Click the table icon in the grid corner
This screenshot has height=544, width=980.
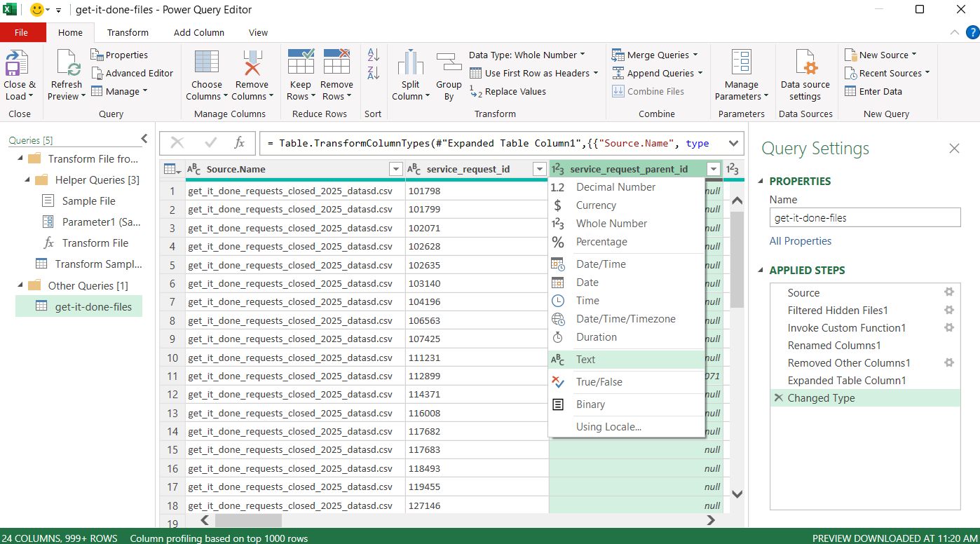[x=171, y=169]
